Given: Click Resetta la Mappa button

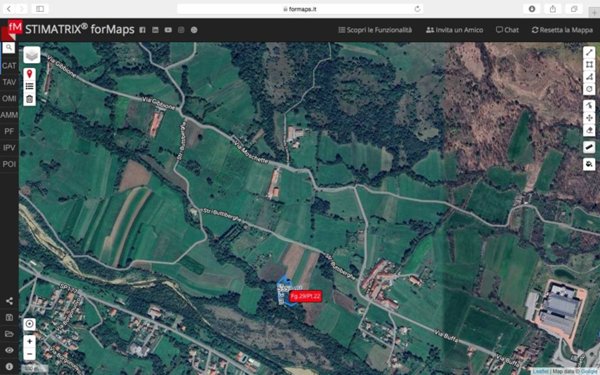Looking at the screenshot, I should 562,30.
